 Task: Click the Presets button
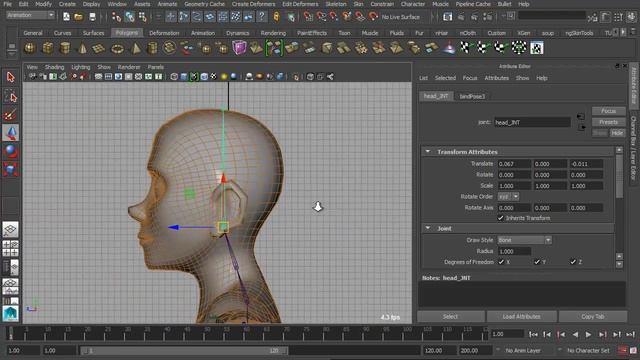pos(608,122)
